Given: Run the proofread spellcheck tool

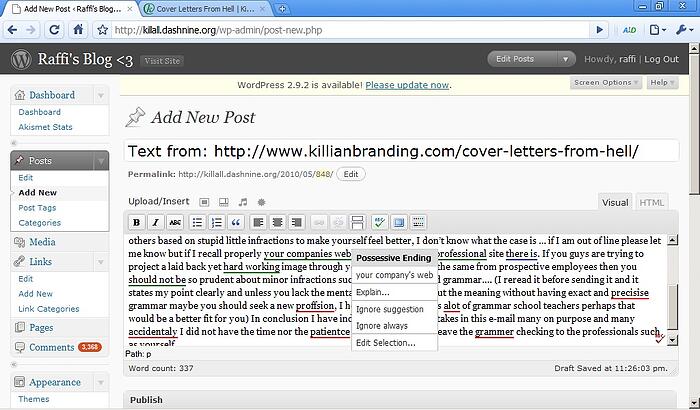Looking at the screenshot, I should (380, 222).
